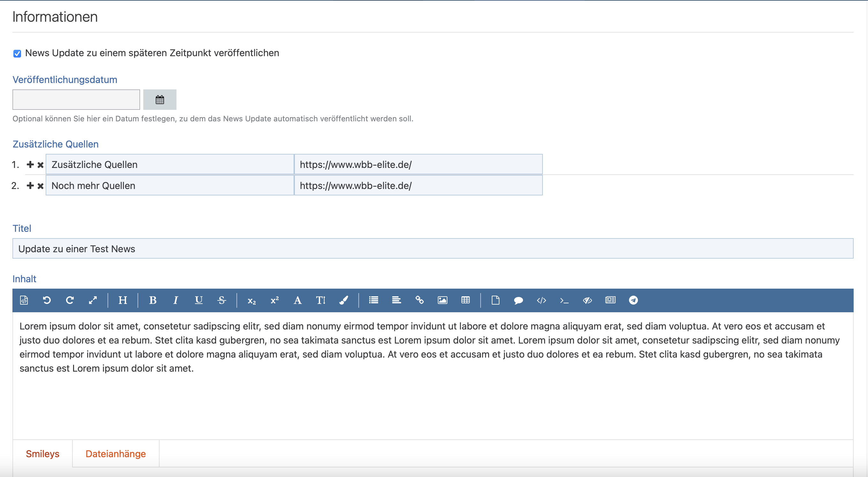The width and height of the screenshot is (868, 477).
Task: Switch to the Smileys tab
Action: click(x=42, y=454)
